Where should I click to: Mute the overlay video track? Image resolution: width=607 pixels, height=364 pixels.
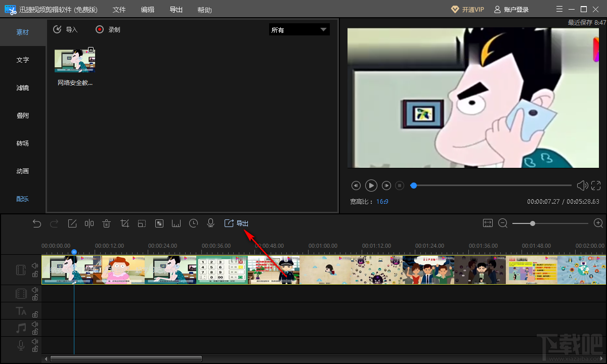pos(35,290)
